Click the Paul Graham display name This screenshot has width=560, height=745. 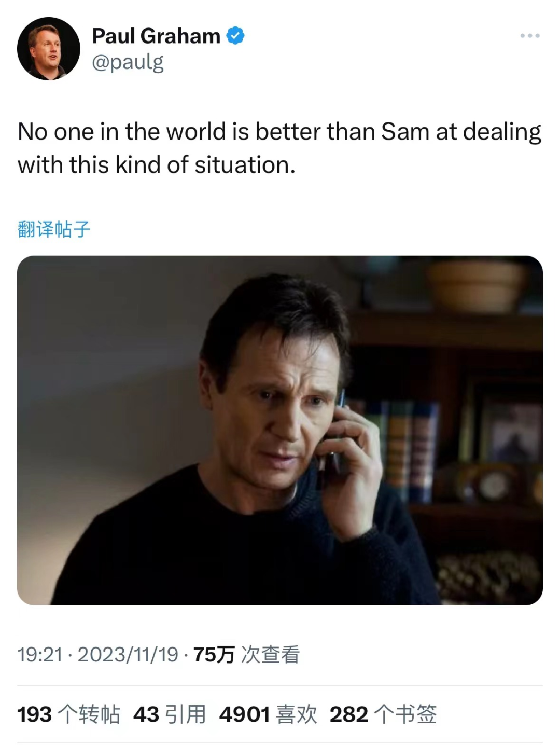click(x=156, y=36)
